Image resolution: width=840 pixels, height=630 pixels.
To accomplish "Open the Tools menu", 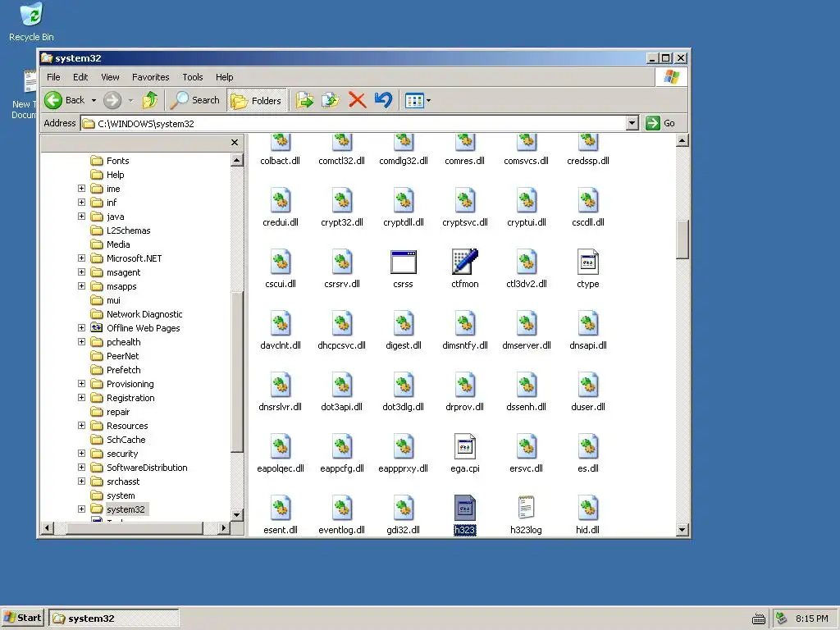I will [192, 77].
